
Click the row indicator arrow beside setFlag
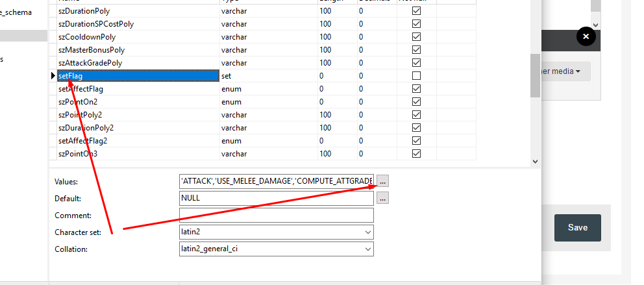click(x=53, y=75)
